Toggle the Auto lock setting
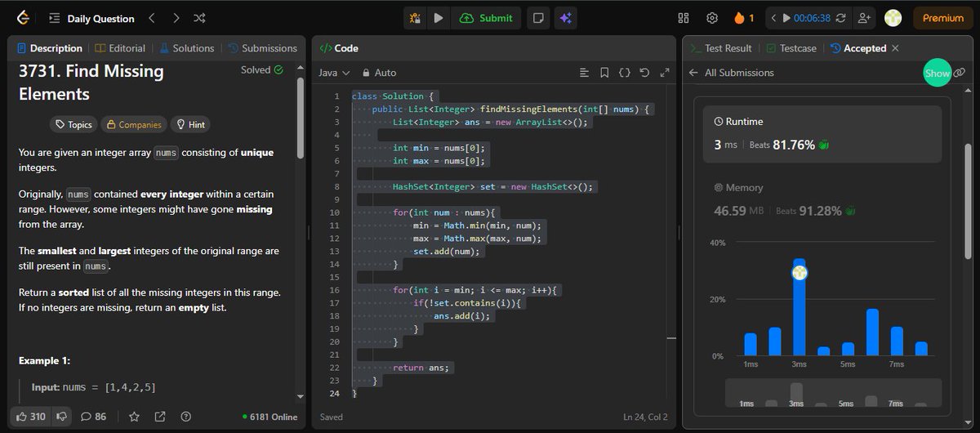The image size is (980, 433). click(x=379, y=73)
